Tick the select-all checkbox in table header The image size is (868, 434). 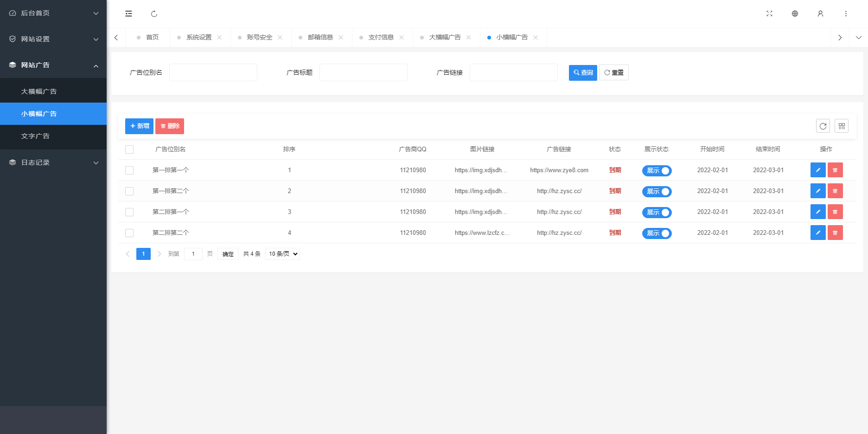point(129,149)
